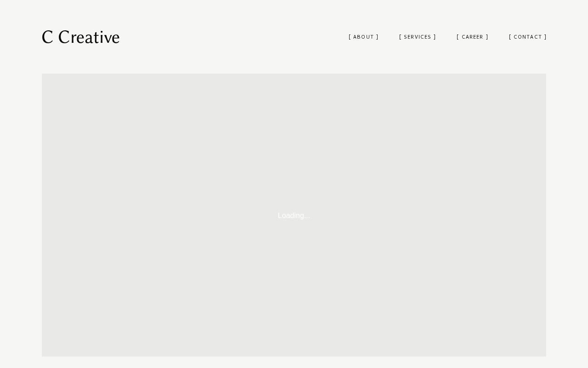The image size is (588, 368).
Task: Open the Contact page
Action: coord(528,37)
